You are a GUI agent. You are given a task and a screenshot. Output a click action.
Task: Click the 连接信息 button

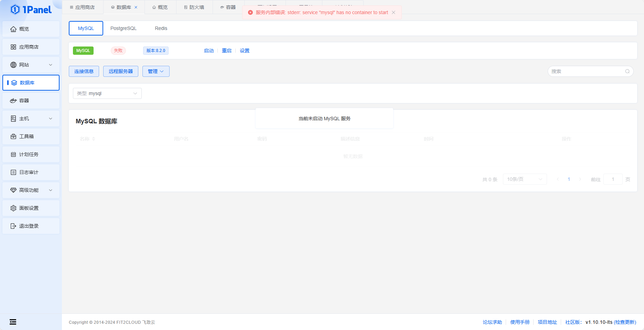[84, 71]
